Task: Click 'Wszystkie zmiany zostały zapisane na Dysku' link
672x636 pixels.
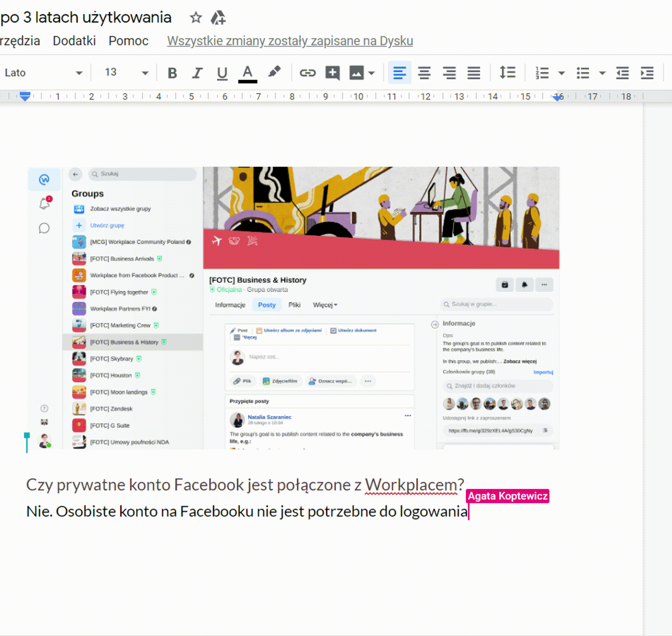Action: pos(290,41)
